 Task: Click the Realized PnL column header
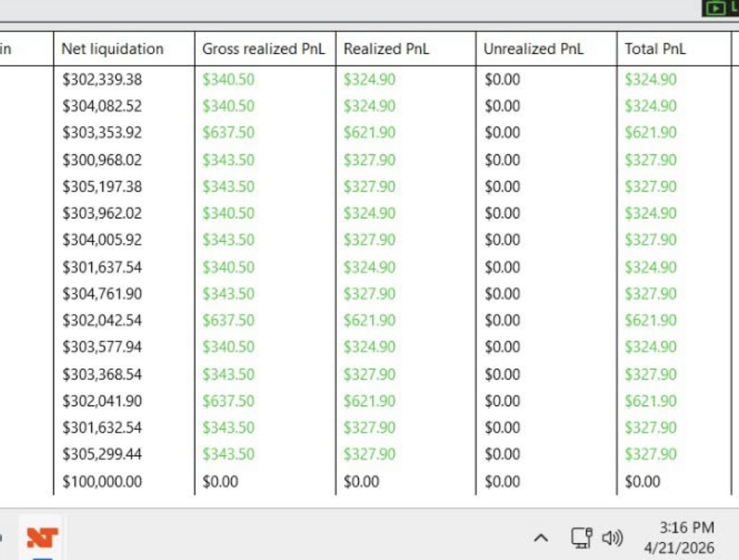[387, 49]
